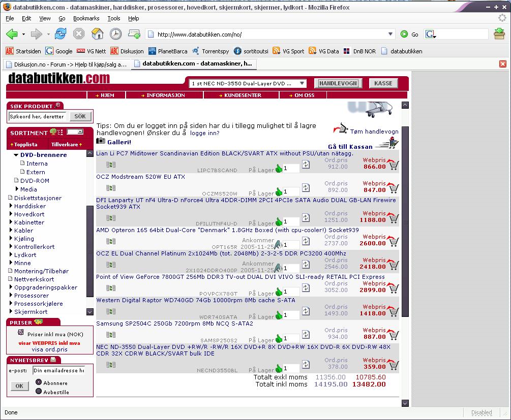This screenshot has height=420, width=511.
Task: Open the Back button history dropdown
Action: click(x=23, y=34)
